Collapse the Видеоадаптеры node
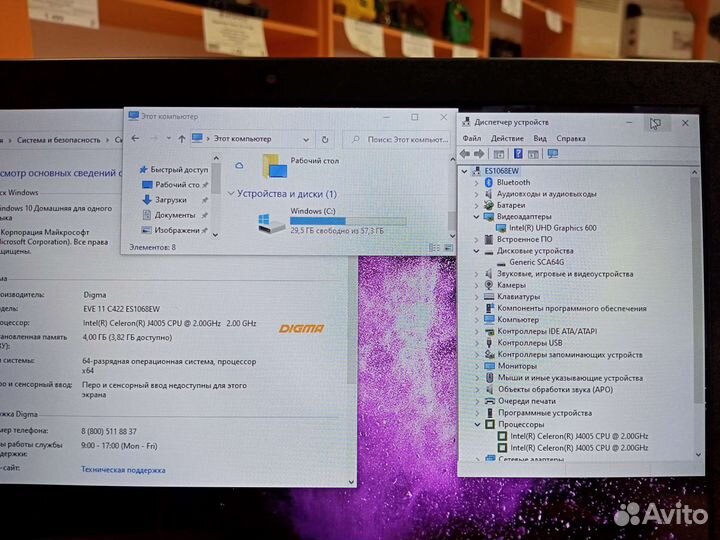The height and width of the screenshot is (540, 720). (x=477, y=217)
